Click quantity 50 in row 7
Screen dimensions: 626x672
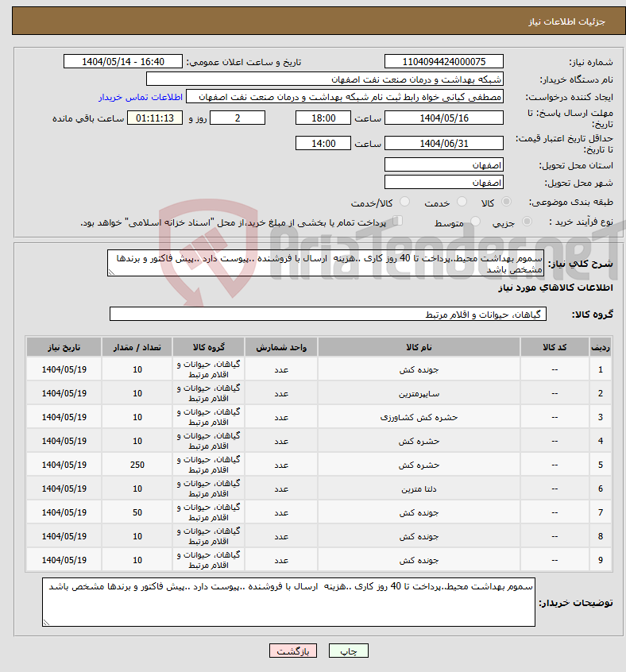137,512
